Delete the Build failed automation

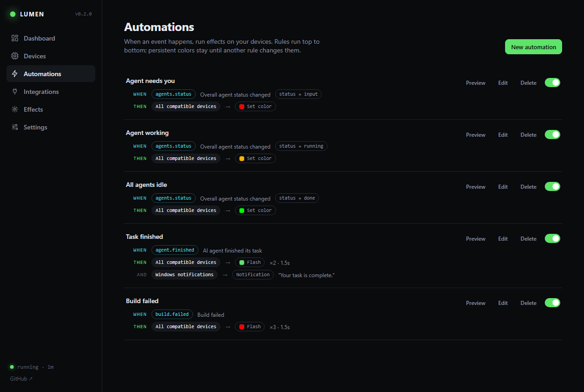click(528, 303)
